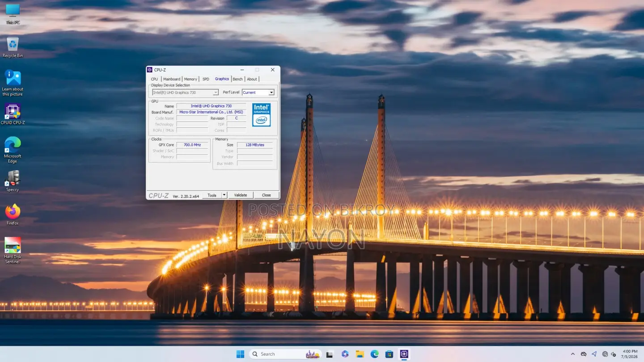Expand the Tools dropdown arrow
The height and width of the screenshot is (362, 644).
pyautogui.click(x=225, y=195)
